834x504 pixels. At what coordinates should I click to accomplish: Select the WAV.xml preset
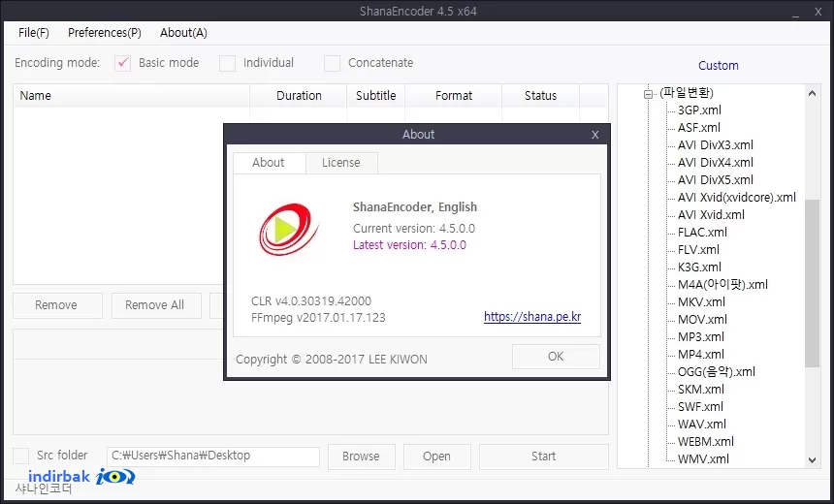tap(702, 425)
